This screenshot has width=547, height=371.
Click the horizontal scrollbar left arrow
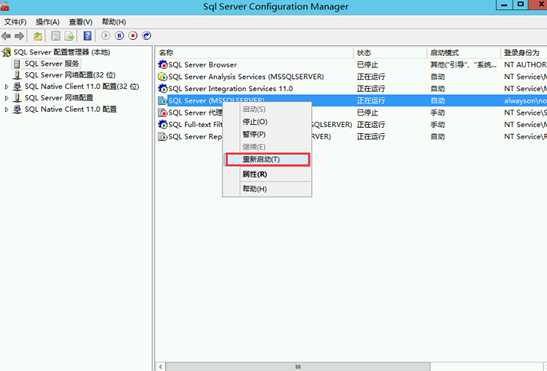tap(160, 367)
